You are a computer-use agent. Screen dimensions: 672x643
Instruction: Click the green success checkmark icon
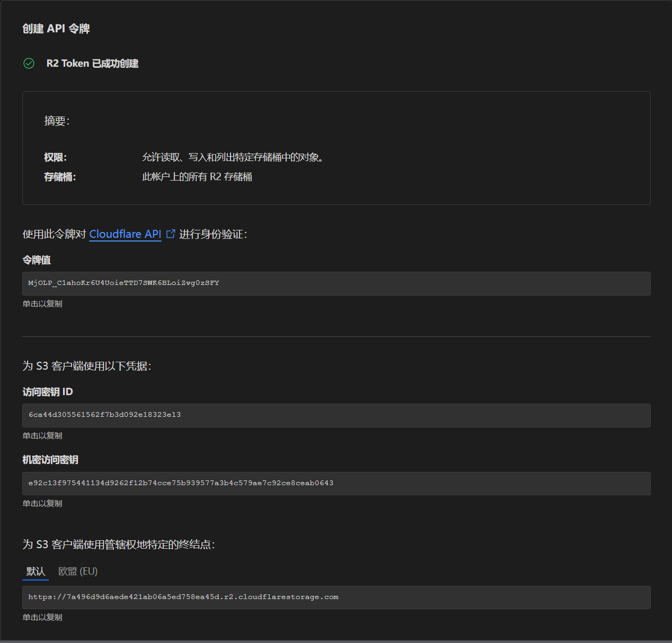[29, 64]
